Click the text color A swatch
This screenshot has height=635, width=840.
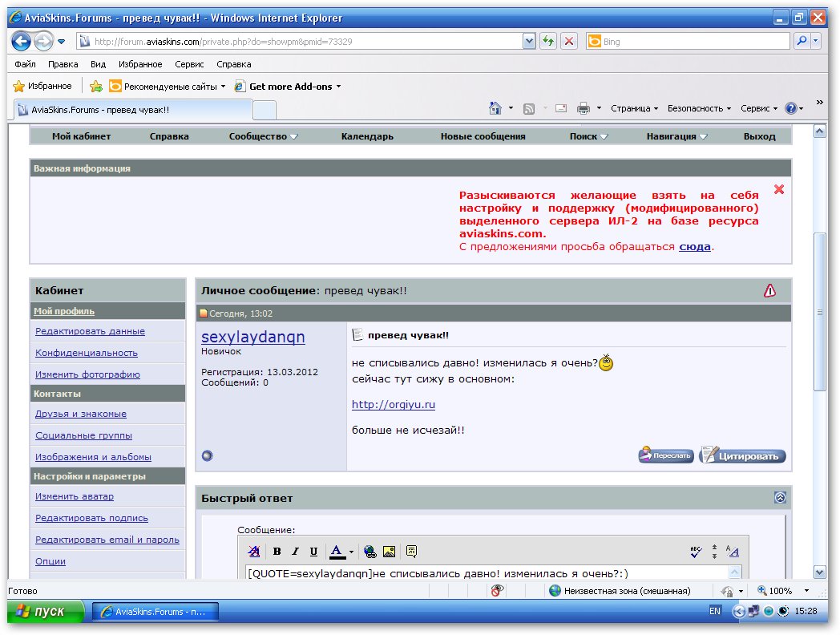(337, 551)
